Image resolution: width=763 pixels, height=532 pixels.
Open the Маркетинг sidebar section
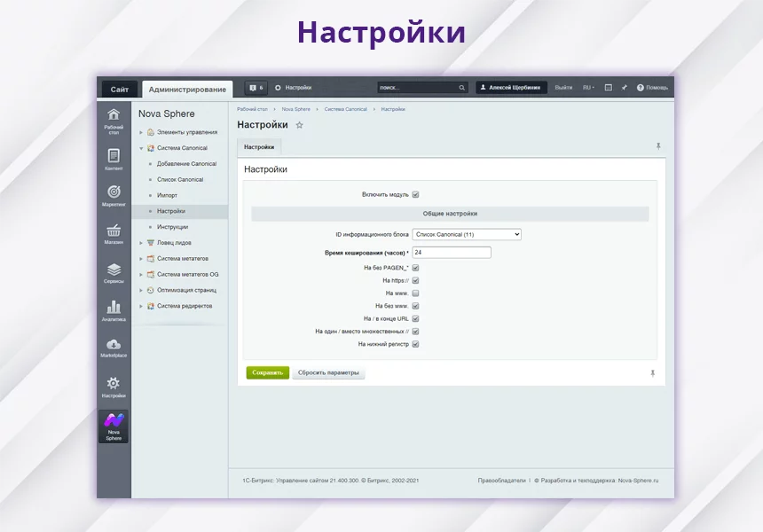[x=114, y=196]
